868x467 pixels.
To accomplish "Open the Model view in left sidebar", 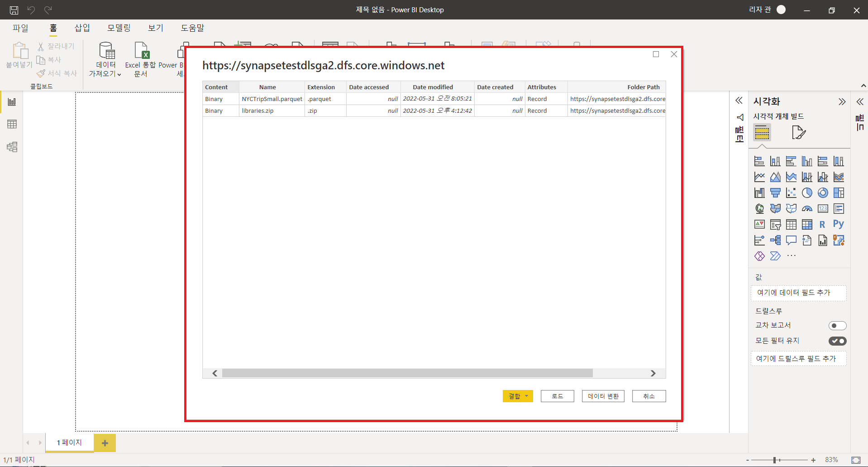I will [x=12, y=147].
